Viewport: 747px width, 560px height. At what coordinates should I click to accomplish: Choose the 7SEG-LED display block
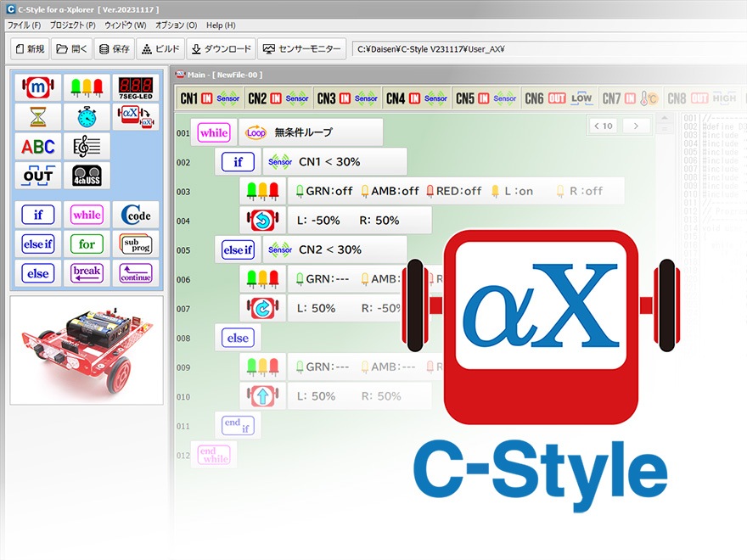(x=136, y=87)
